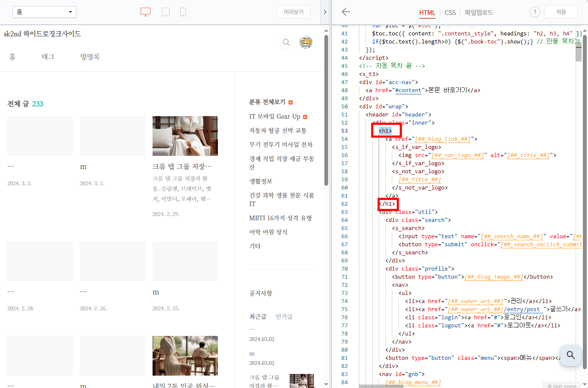The height and width of the screenshot is (388, 588).
Task: Open the blog search magnifier icon
Action: click(286, 42)
